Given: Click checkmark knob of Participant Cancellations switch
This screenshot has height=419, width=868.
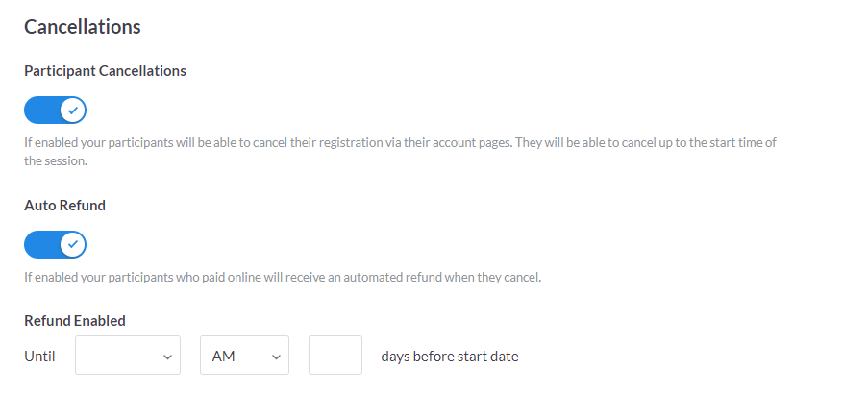Looking at the screenshot, I should click(73, 111).
